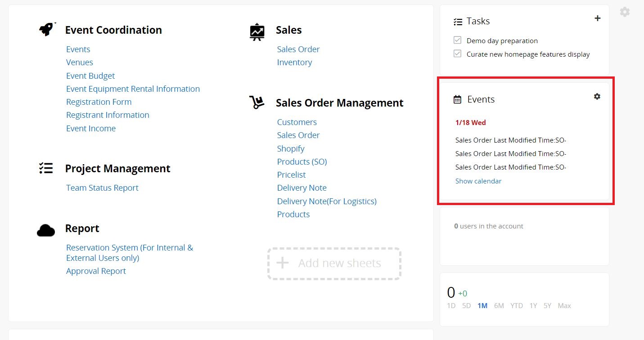
Task: Select 1D time range
Action: (451, 306)
